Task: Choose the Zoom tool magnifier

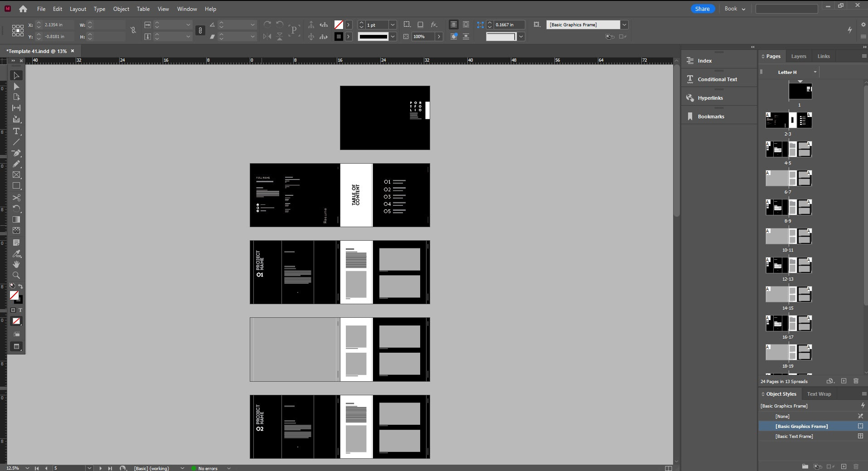Action: click(x=16, y=275)
